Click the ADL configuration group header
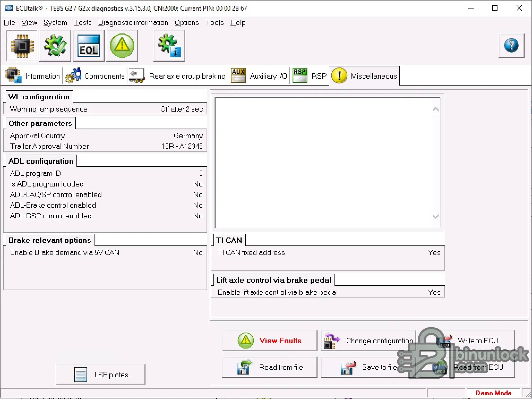The image size is (532, 399). (x=41, y=161)
